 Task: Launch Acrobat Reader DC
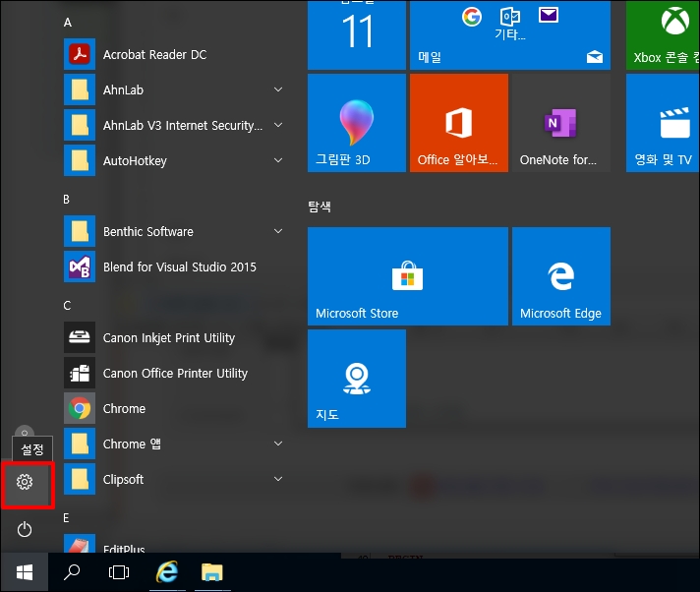click(x=174, y=54)
